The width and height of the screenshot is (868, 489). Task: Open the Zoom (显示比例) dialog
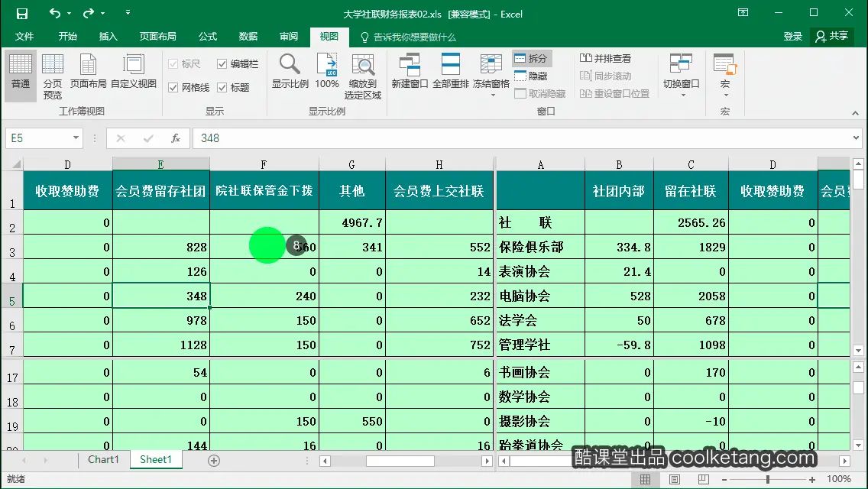click(290, 71)
